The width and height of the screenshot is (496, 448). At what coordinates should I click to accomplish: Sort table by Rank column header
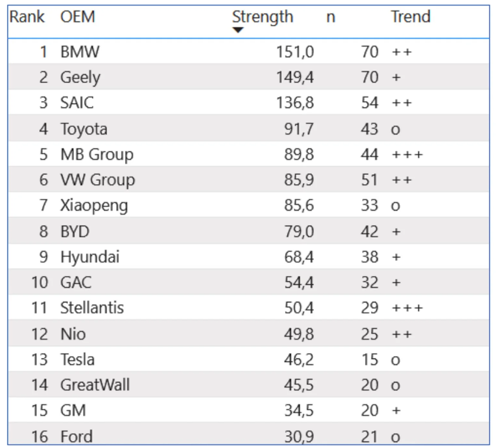coord(27,17)
